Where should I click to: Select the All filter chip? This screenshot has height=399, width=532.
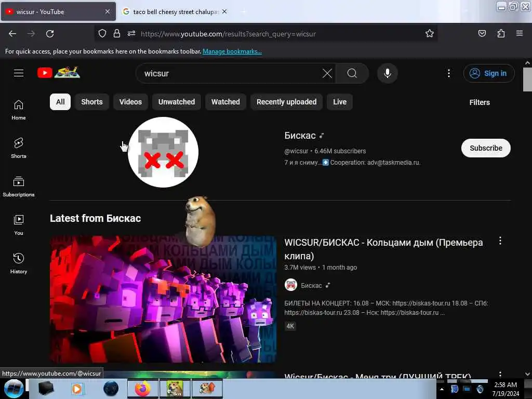(60, 102)
